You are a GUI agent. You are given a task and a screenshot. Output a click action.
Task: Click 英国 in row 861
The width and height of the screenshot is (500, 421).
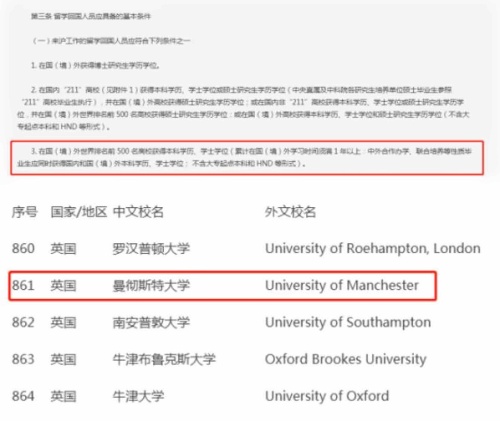(63, 286)
